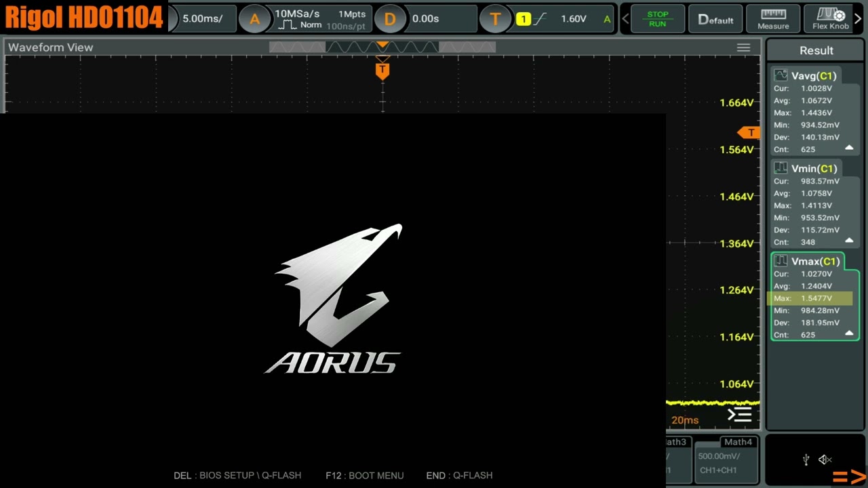The height and width of the screenshot is (488, 868).
Task: Click F12 : BOOT MENU text
Action: pyautogui.click(x=365, y=476)
